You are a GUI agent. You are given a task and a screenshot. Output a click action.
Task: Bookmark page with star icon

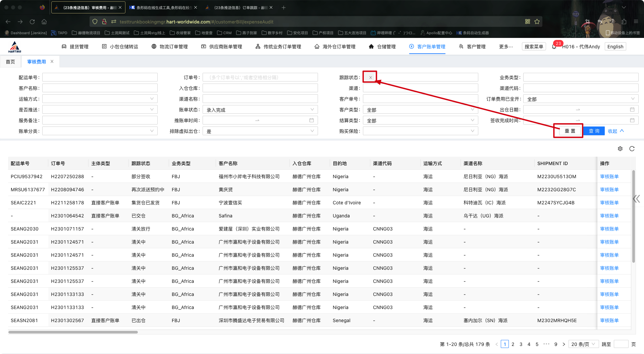pyautogui.click(x=537, y=22)
